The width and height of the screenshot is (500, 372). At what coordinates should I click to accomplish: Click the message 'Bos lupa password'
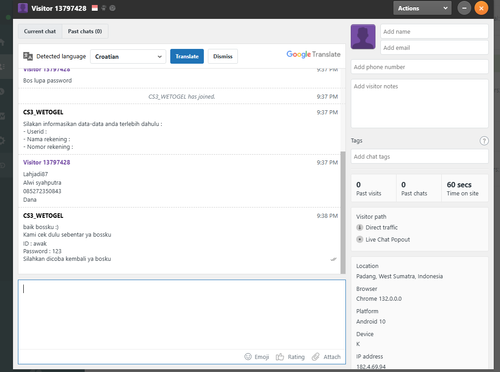pyautogui.click(x=47, y=81)
